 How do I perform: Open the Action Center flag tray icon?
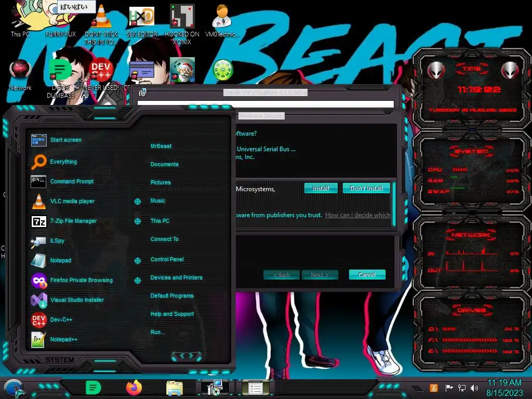449,388
